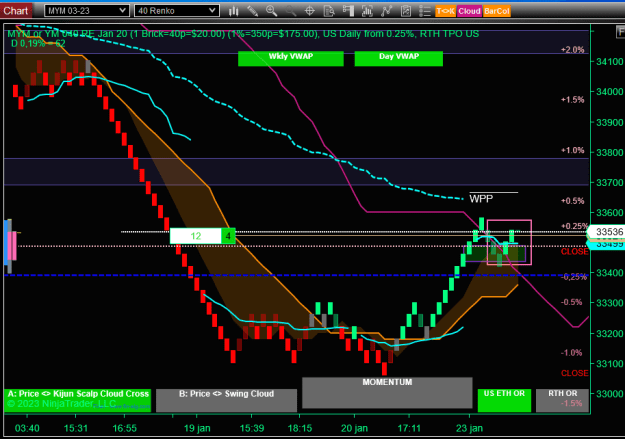Click the white box labeled 12
The width and height of the screenshot is (625, 439).
tap(195, 236)
